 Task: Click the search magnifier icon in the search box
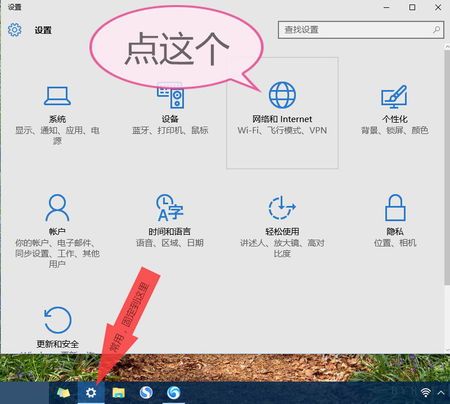coord(436,30)
